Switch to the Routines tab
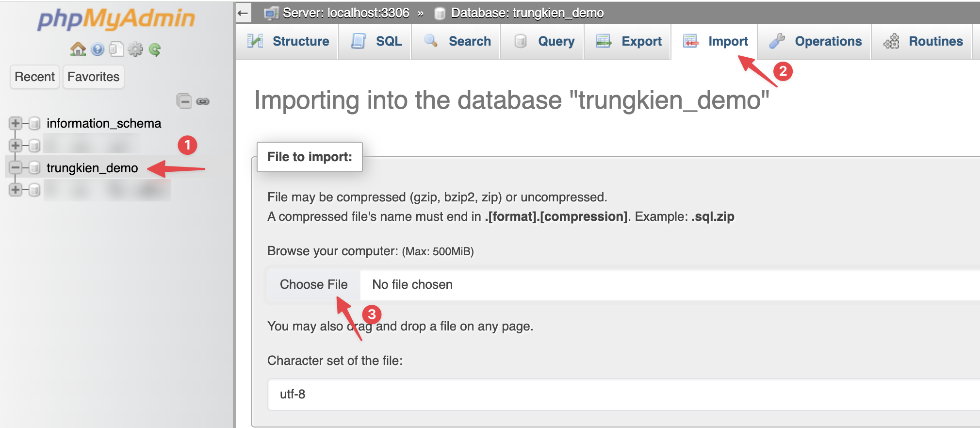 coord(923,42)
